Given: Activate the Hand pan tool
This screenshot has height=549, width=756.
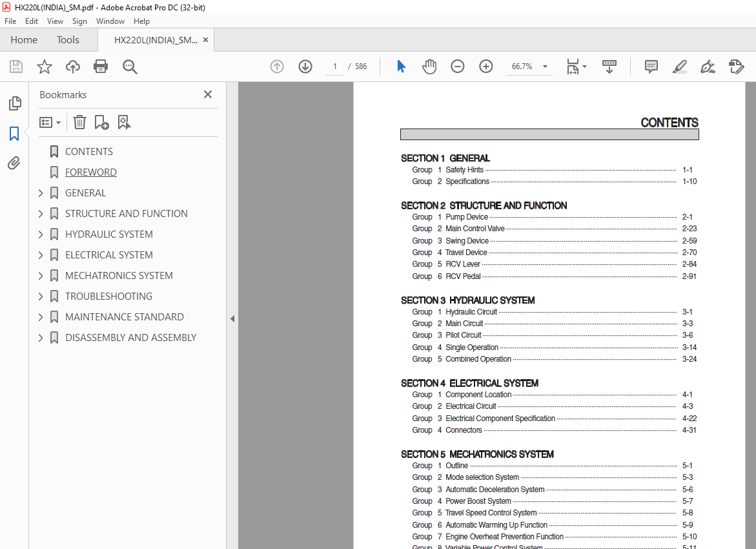Looking at the screenshot, I should tap(429, 67).
